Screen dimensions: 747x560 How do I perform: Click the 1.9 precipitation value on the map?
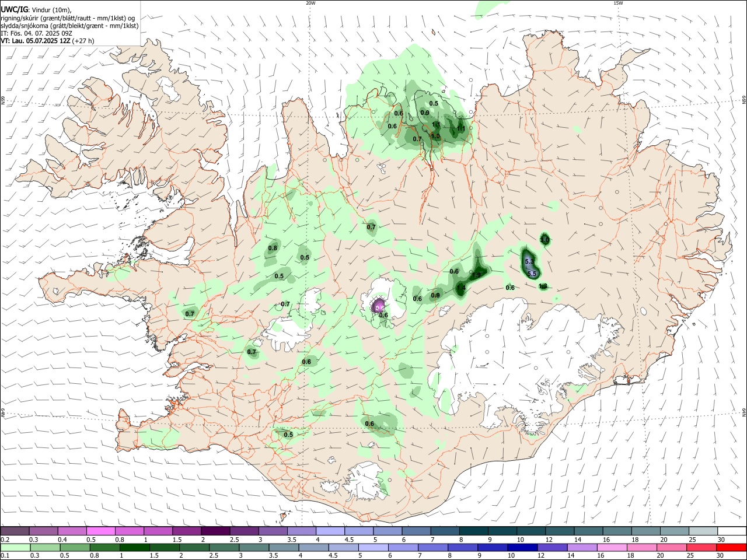coord(477,275)
